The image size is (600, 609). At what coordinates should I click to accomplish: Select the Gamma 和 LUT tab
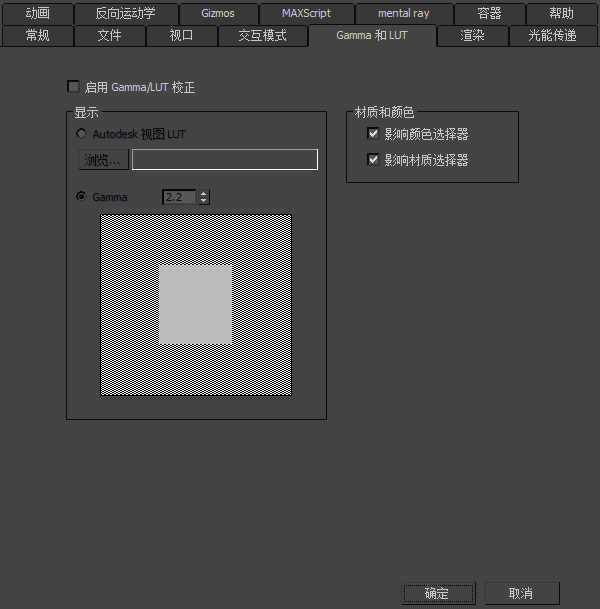point(372,35)
